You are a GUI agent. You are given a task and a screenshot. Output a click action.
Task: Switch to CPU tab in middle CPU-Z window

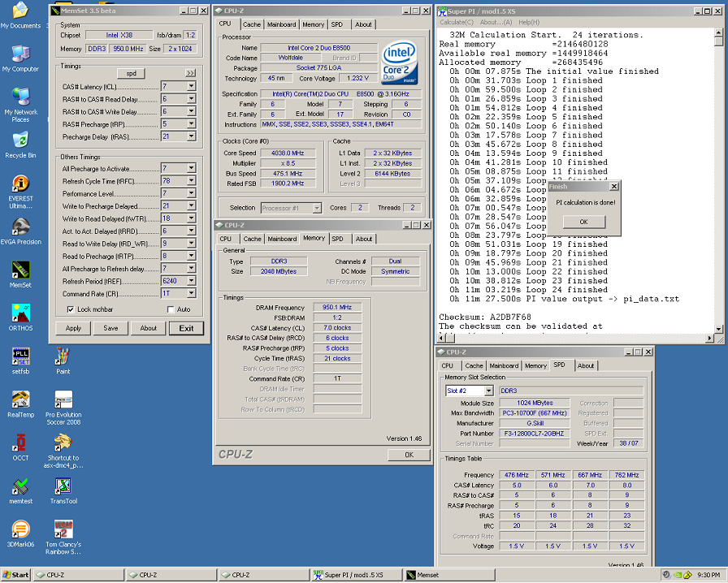coord(226,239)
